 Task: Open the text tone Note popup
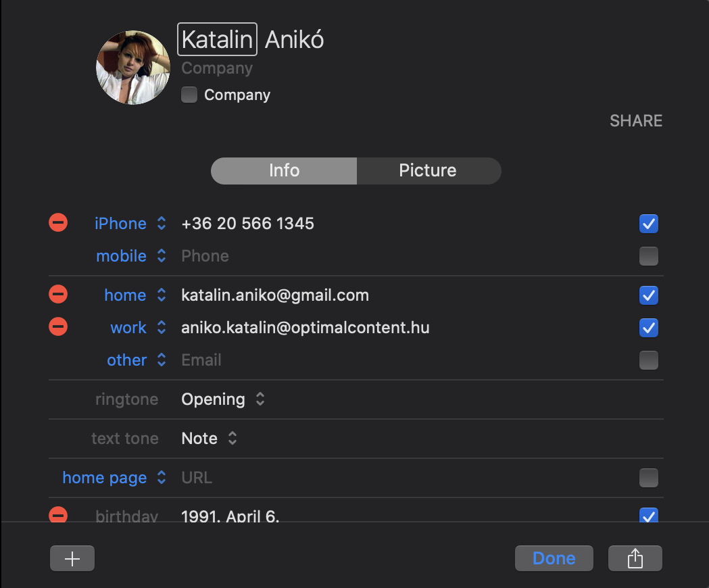[x=210, y=439]
